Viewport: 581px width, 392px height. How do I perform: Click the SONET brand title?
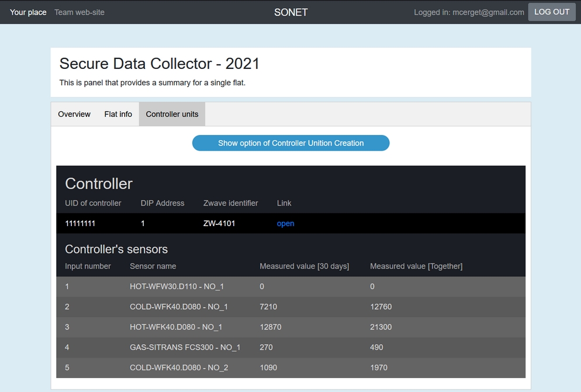coord(290,12)
